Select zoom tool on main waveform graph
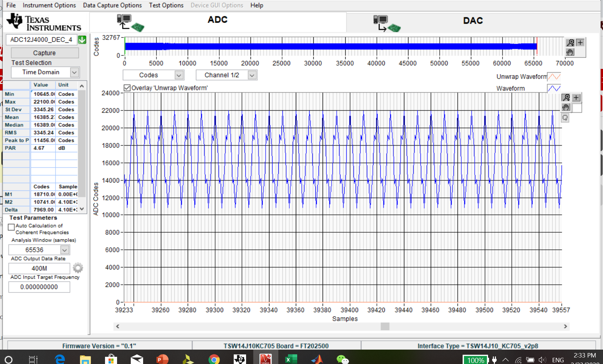This screenshot has height=364, width=603. pyautogui.click(x=566, y=97)
